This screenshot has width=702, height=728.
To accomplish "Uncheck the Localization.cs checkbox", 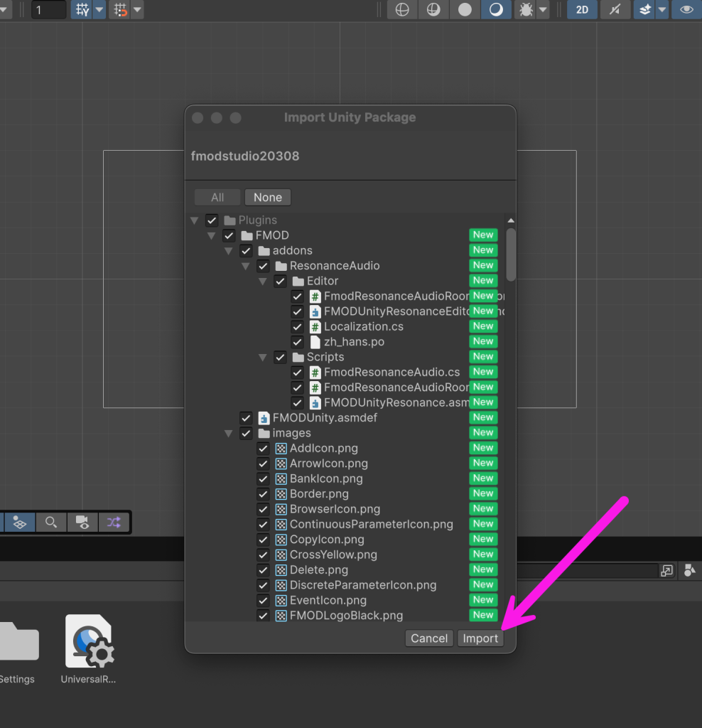I will pos(297,326).
